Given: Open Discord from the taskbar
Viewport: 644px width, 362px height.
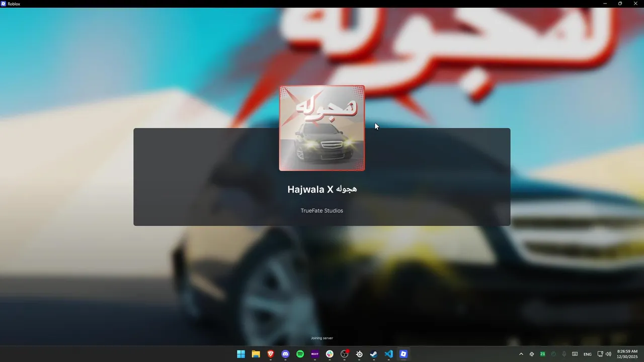Looking at the screenshot, I should click(x=285, y=354).
